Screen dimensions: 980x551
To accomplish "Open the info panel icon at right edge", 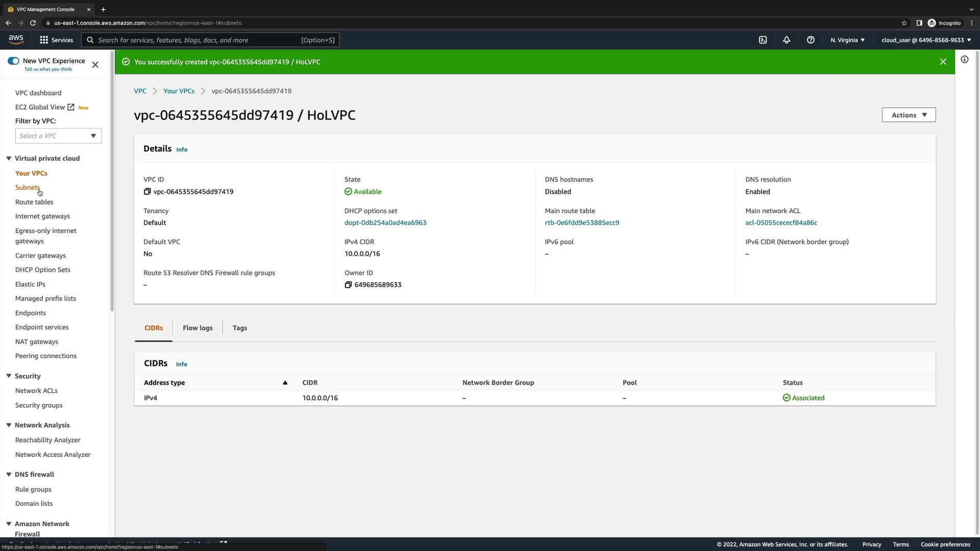I will click(x=964, y=60).
